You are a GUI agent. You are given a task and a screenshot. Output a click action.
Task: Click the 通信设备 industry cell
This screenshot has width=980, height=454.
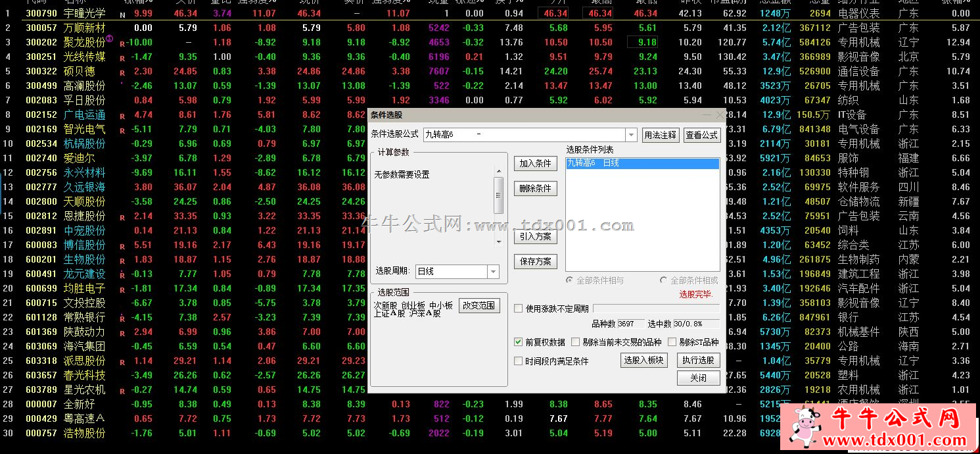pos(859,71)
